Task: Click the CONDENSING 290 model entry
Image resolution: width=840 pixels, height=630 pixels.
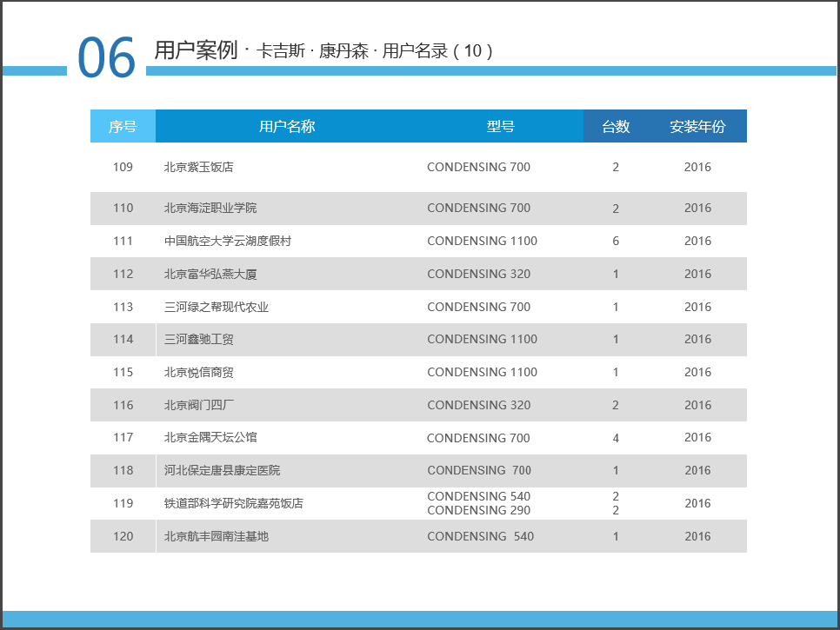Action: point(478,511)
